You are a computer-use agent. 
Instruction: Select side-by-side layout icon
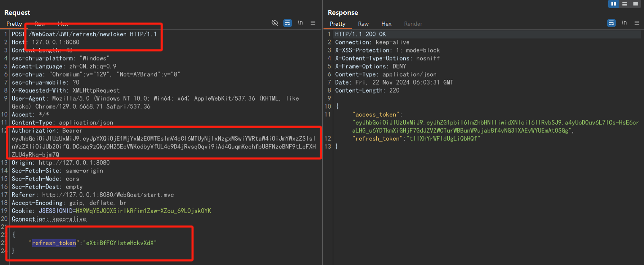coord(614,4)
